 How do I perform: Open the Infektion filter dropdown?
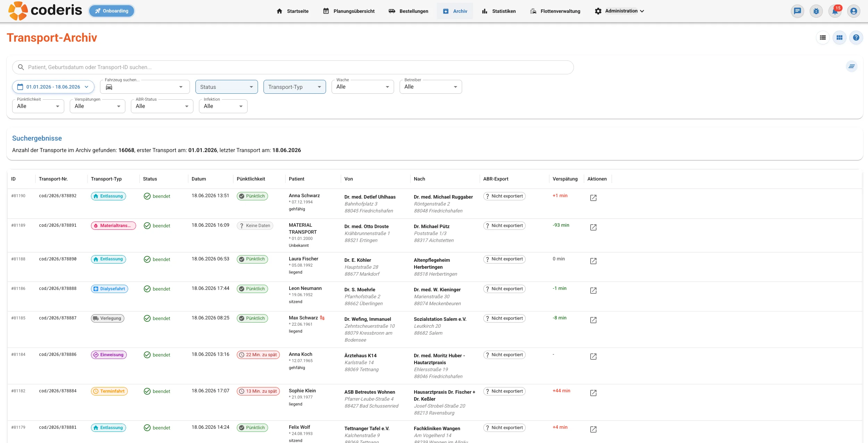[x=223, y=106]
